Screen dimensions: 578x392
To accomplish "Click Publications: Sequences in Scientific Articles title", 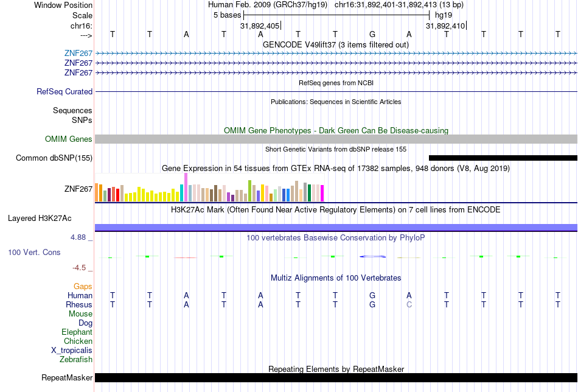I will pyautogui.click(x=336, y=102).
